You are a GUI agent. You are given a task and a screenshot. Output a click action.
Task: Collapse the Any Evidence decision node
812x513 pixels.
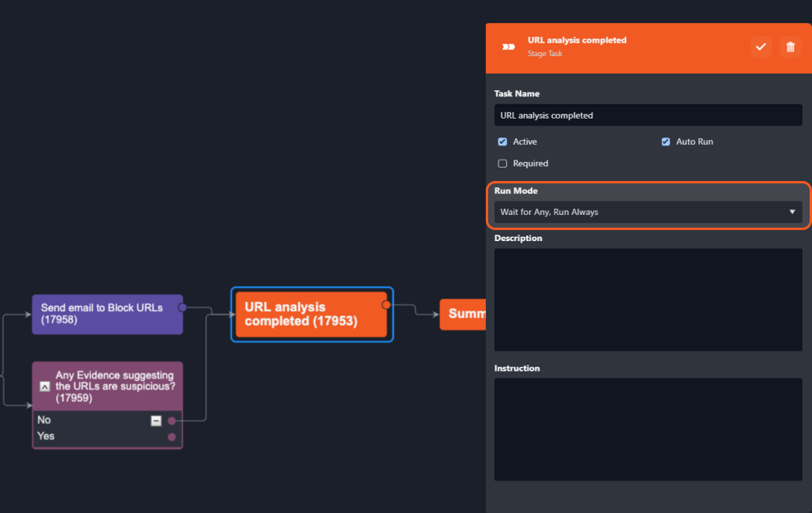pyautogui.click(x=45, y=387)
